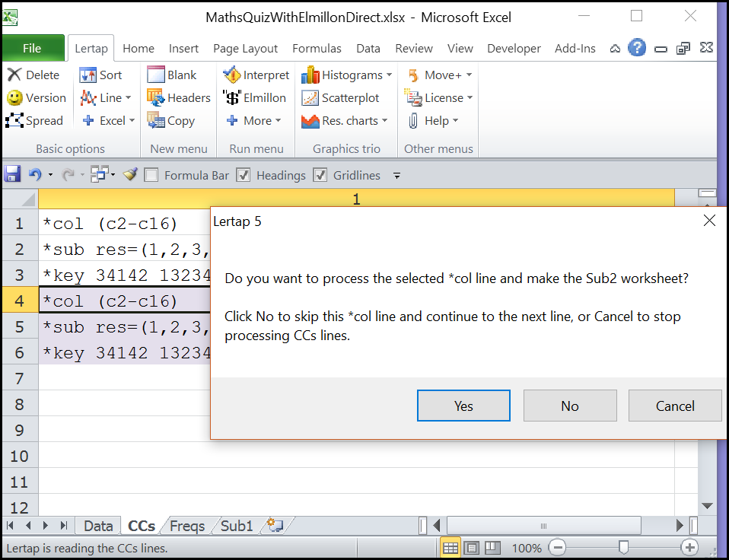
Task: Select the Spread tool icon
Action: tap(14, 120)
